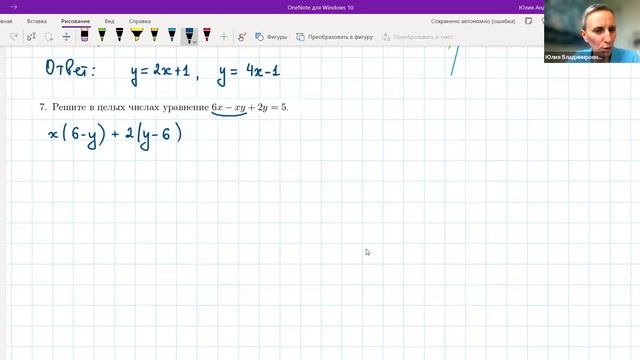Click the Сохранено автономно (ошибка) status
Image resolution: width=640 pixels, height=360 pixels.
coord(473,21)
